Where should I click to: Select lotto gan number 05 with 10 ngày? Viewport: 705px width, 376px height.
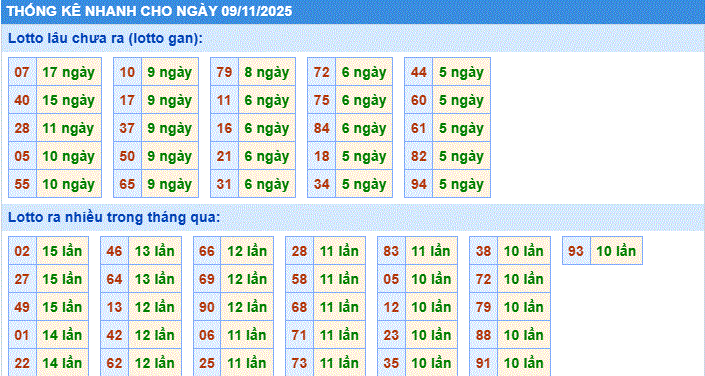pyautogui.click(x=22, y=156)
